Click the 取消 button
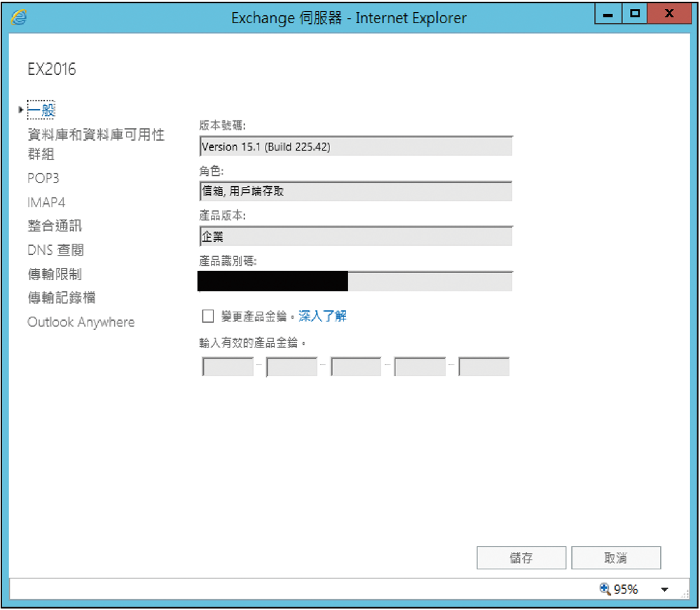This screenshot has height=610, width=700. coord(616,557)
